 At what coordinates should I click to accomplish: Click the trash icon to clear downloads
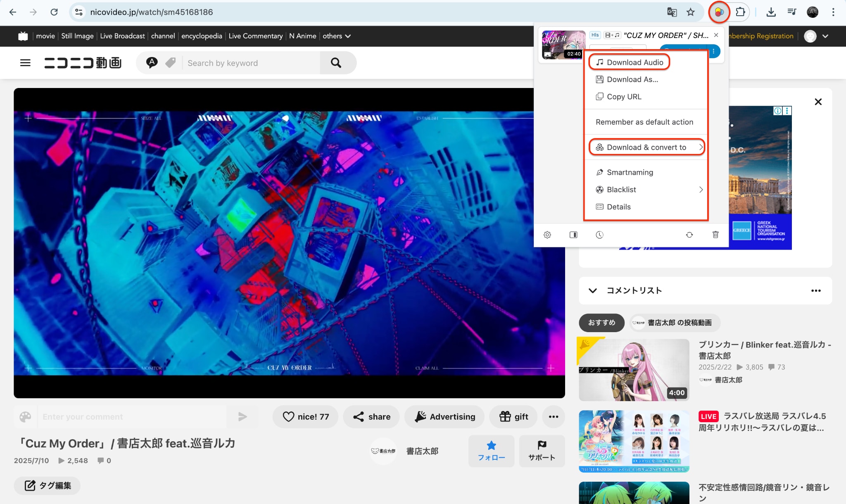[x=716, y=235]
